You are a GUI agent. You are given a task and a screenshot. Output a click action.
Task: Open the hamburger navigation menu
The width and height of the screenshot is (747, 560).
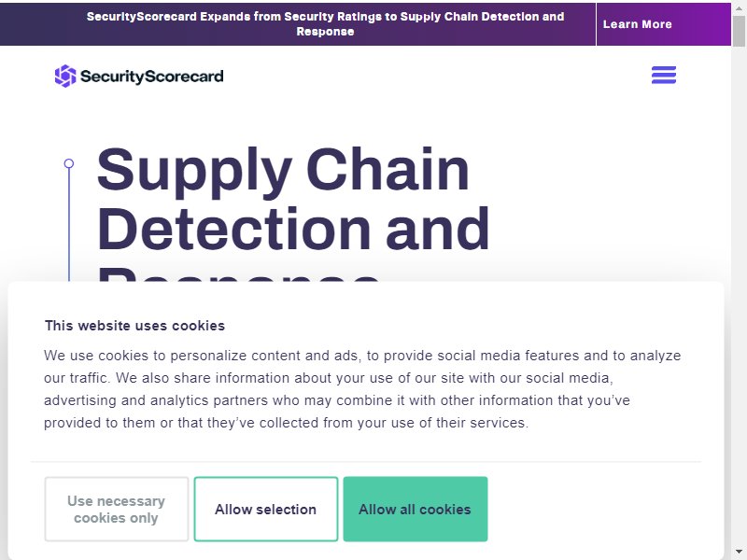tap(664, 76)
